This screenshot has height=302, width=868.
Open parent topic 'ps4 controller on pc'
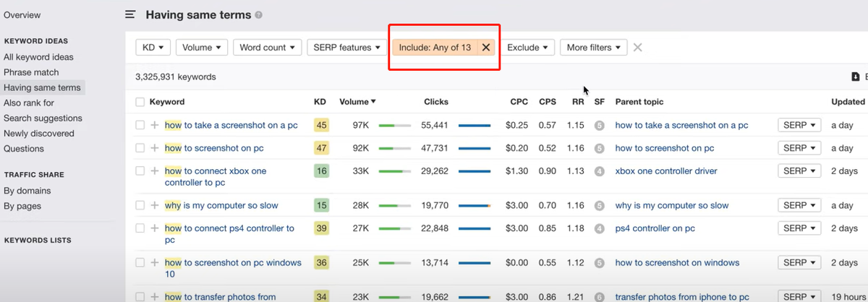(x=655, y=228)
